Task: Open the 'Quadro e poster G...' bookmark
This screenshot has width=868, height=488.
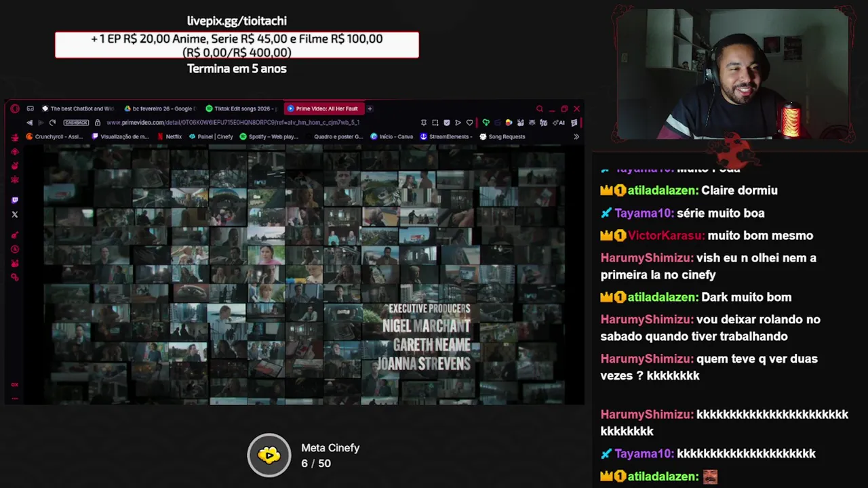Action: point(334,136)
